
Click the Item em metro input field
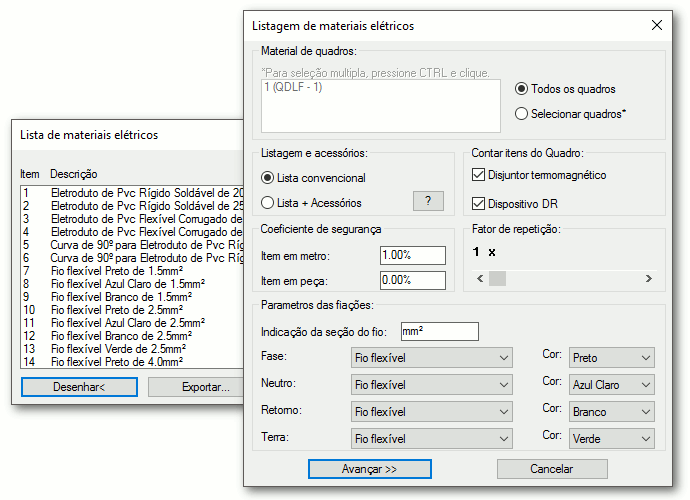(413, 255)
